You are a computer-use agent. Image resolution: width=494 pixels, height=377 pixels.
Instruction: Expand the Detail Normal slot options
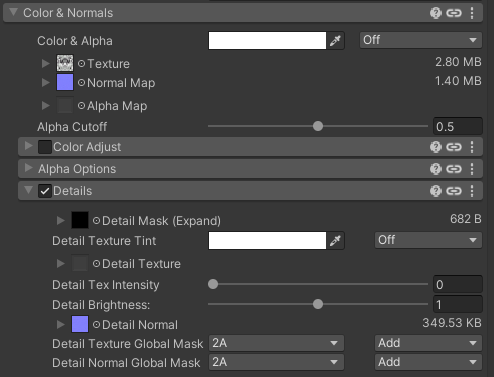coord(60,324)
